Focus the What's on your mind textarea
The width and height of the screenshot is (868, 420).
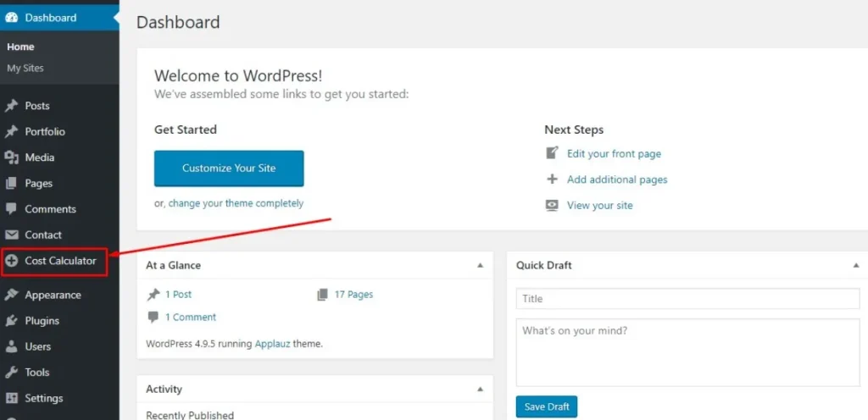[x=687, y=352]
